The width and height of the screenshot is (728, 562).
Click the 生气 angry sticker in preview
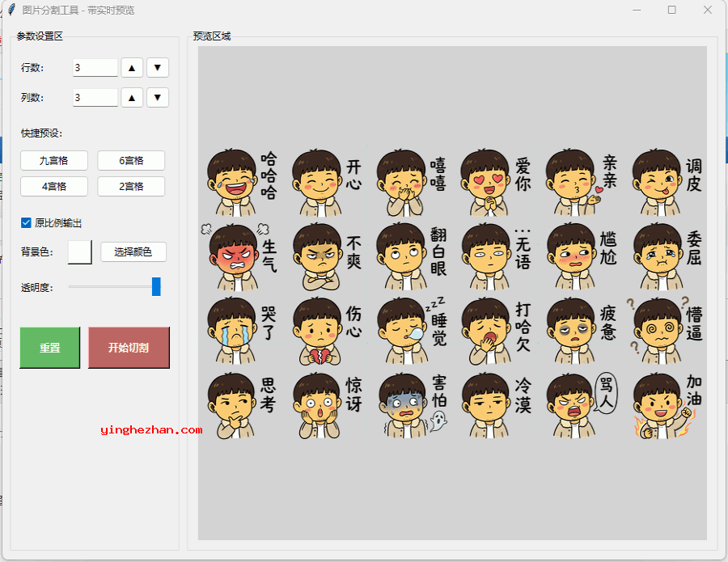238,256
